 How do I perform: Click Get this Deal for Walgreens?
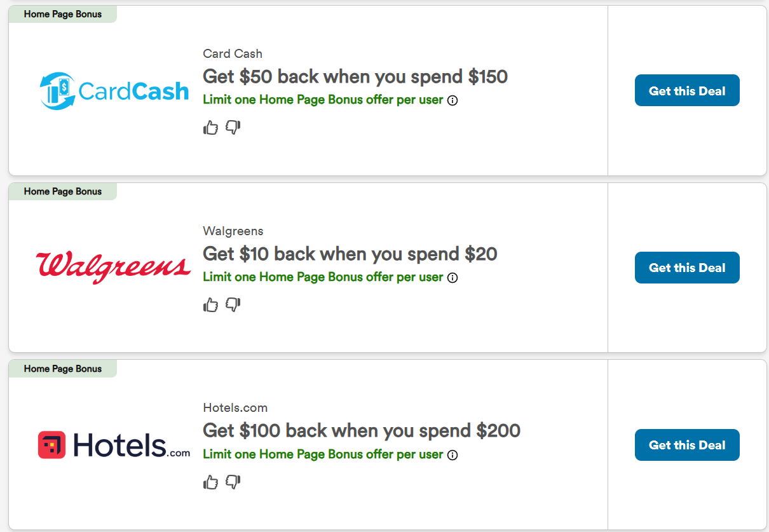tap(687, 268)
